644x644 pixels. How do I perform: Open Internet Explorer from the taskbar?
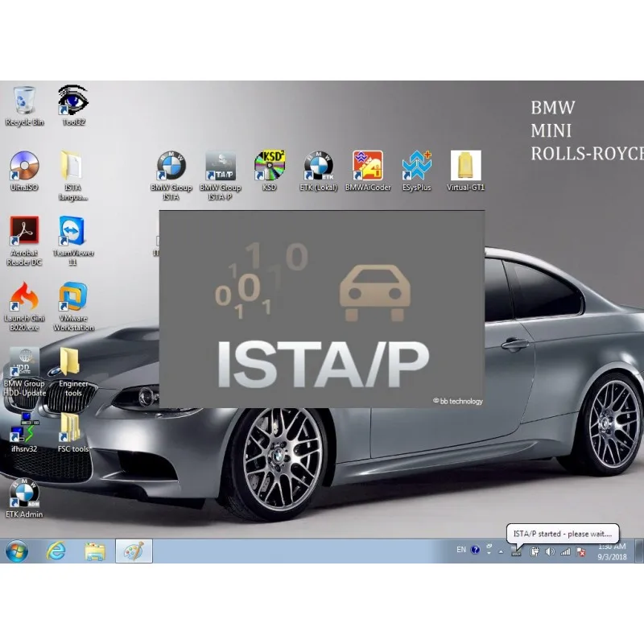(x=56, y=551)
